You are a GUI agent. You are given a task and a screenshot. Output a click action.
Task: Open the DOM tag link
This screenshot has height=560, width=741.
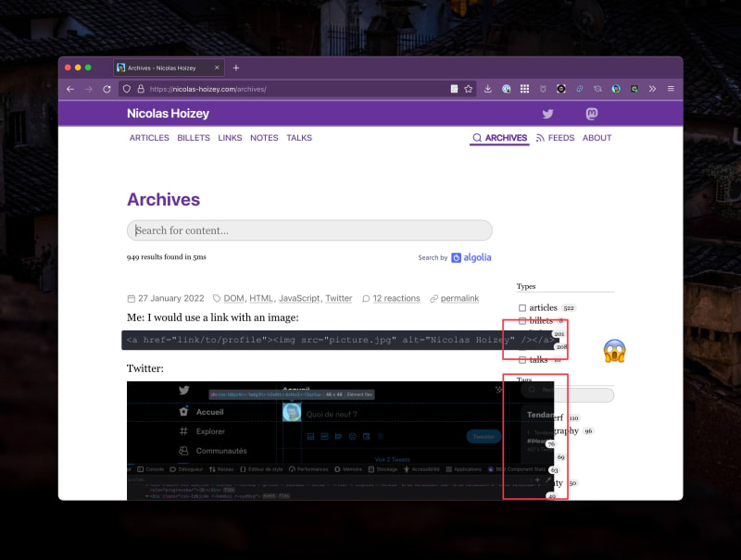[234, 298]
